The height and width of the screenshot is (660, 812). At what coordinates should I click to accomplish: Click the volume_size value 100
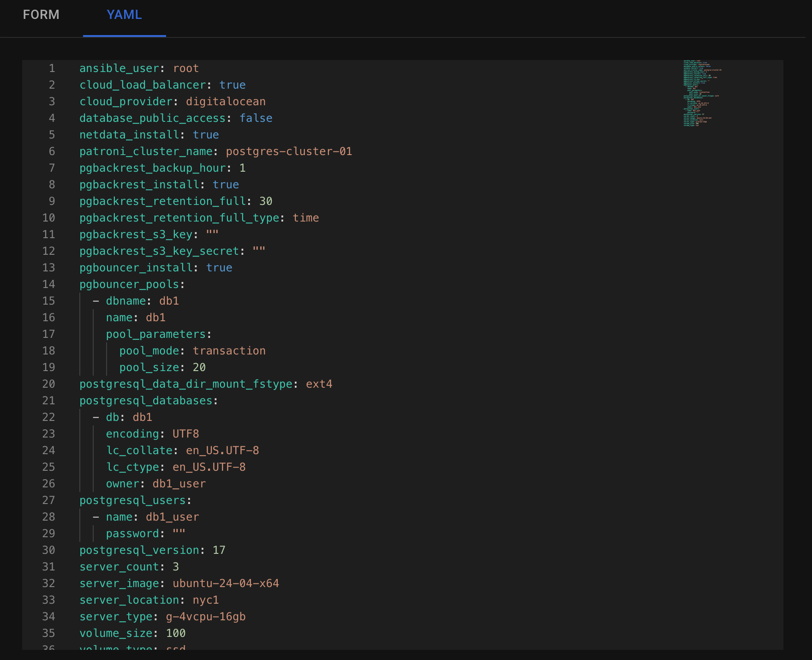[175, 633]
